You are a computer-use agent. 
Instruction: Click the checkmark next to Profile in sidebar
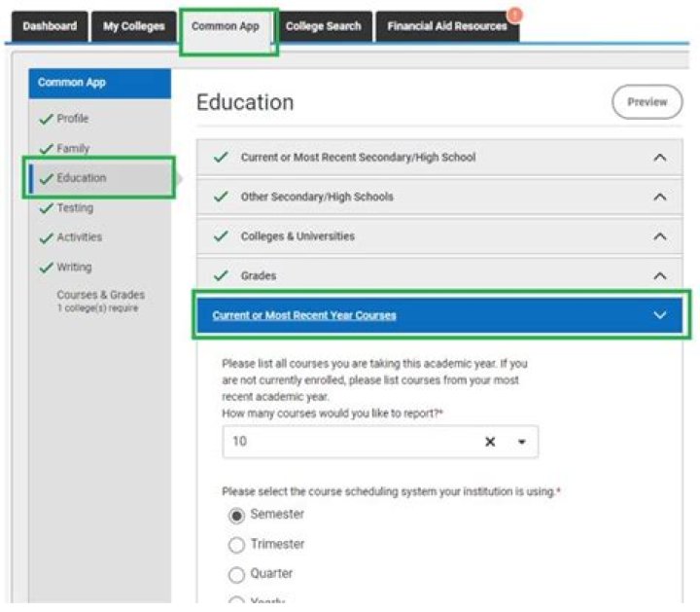click(x=47, y=119)
